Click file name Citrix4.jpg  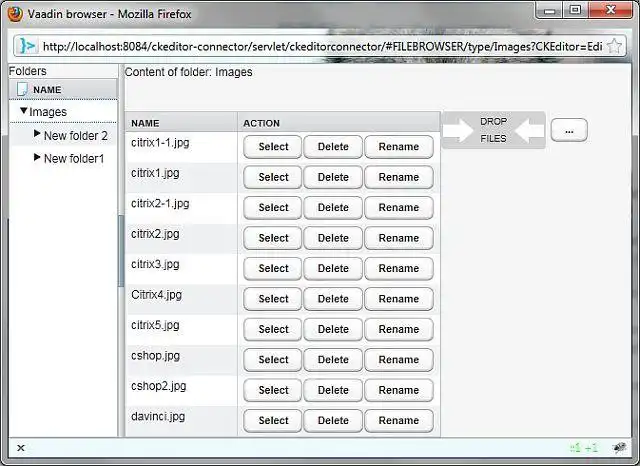(156, 295)
